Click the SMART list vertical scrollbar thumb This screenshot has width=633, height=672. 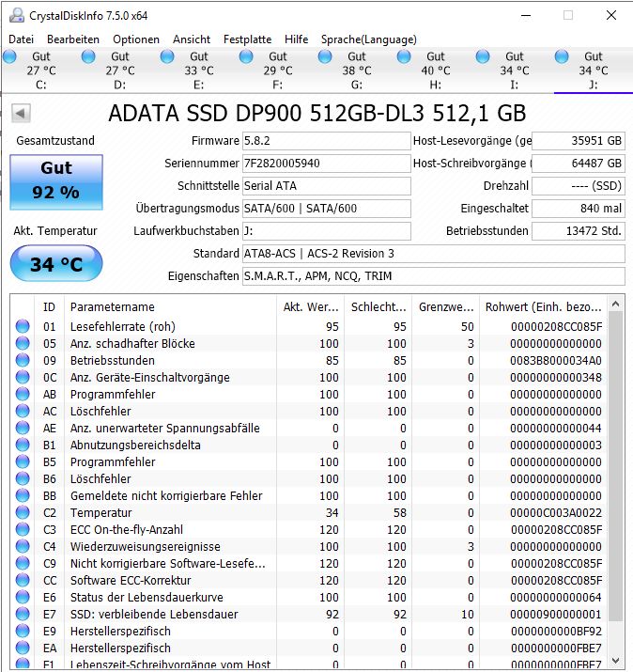(616, 466)
